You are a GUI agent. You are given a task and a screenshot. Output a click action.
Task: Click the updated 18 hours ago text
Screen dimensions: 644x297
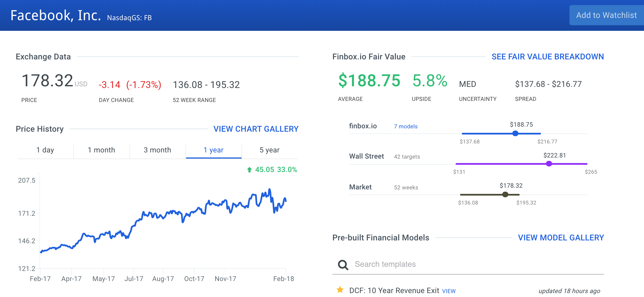click(x=569, y=291)
